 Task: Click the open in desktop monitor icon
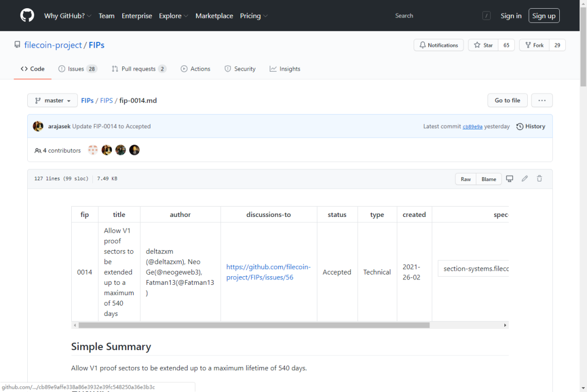509,178
